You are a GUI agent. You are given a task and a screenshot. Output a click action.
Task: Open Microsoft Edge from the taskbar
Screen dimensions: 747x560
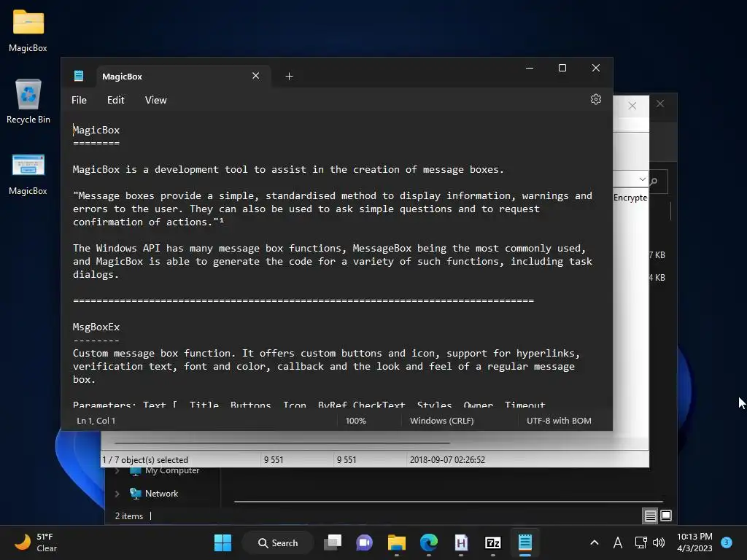(429, 542)
